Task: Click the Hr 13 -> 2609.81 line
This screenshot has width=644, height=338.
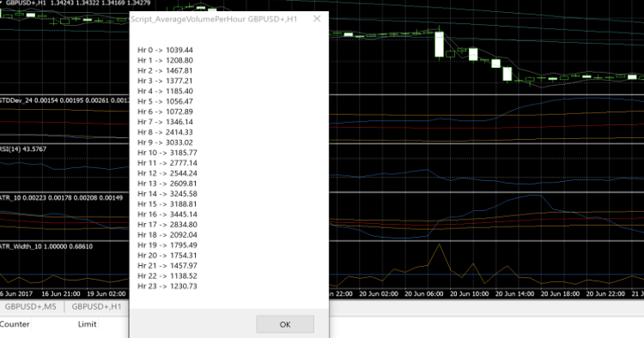Action: (x=167, y=184)
